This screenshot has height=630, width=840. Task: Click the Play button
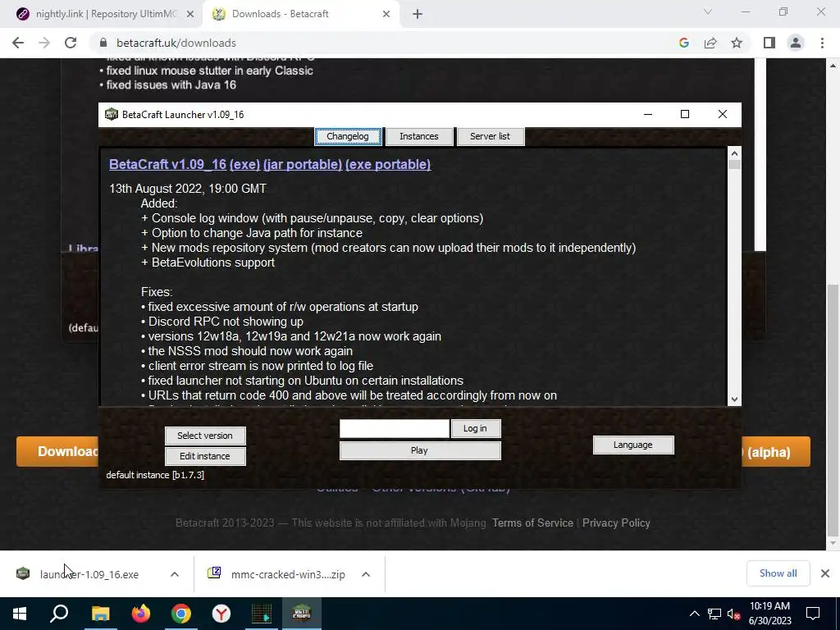click(420, 450)
